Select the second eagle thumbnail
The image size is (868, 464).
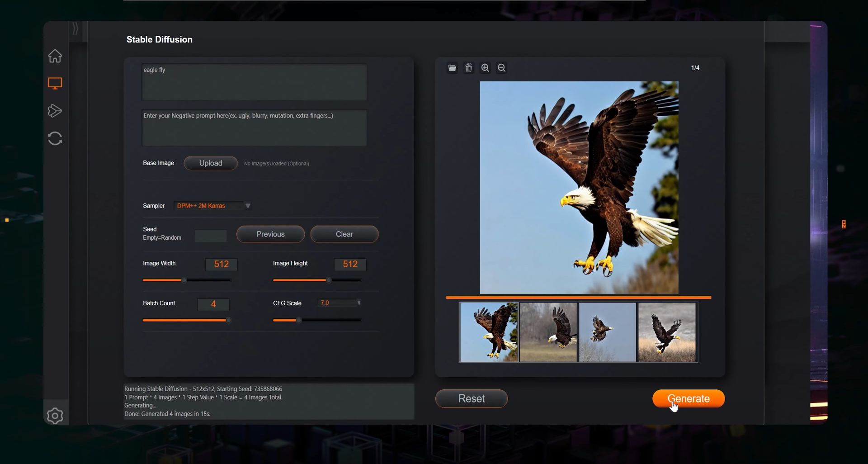pyautogui.click(x=548, y=332)
